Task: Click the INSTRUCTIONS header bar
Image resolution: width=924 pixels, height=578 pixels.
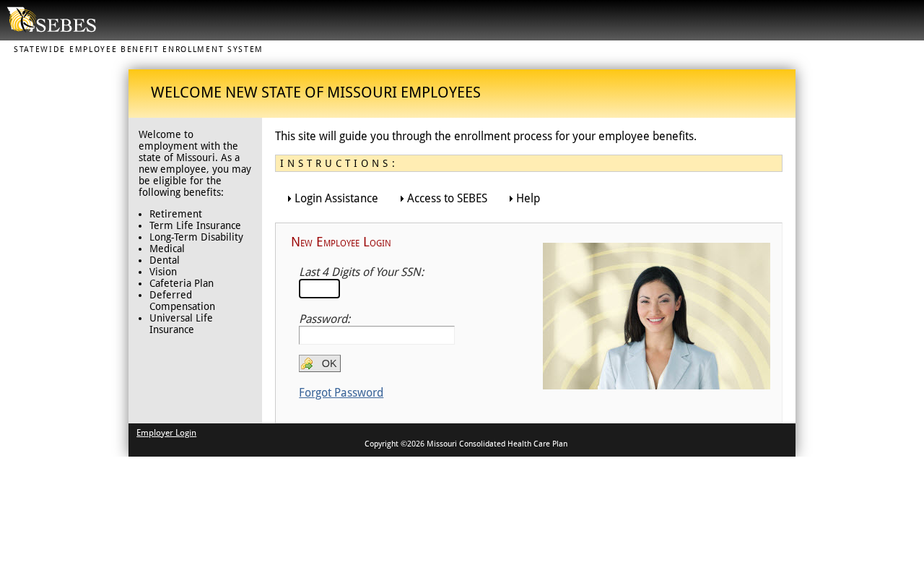Action: [x=528, y=163]
